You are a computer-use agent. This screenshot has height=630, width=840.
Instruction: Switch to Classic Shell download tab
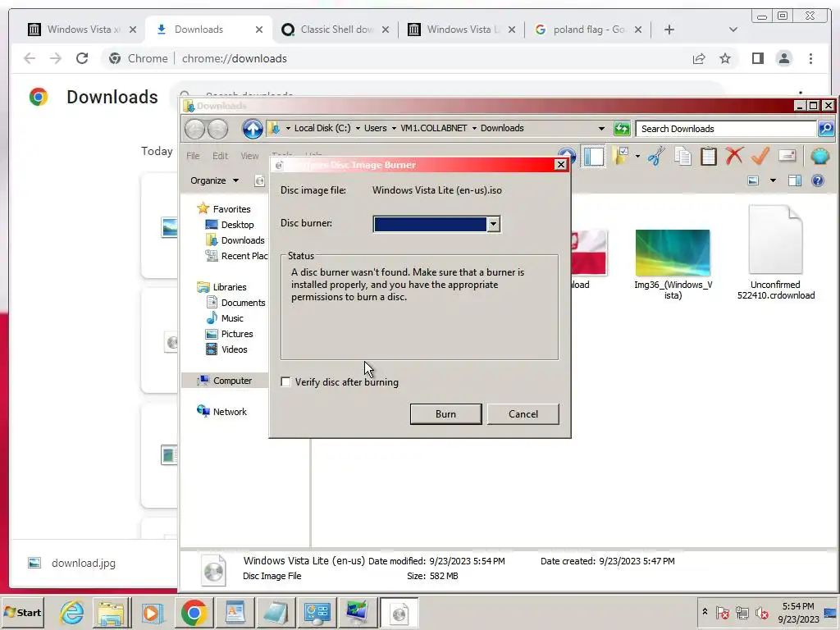[x=335, y=30]
